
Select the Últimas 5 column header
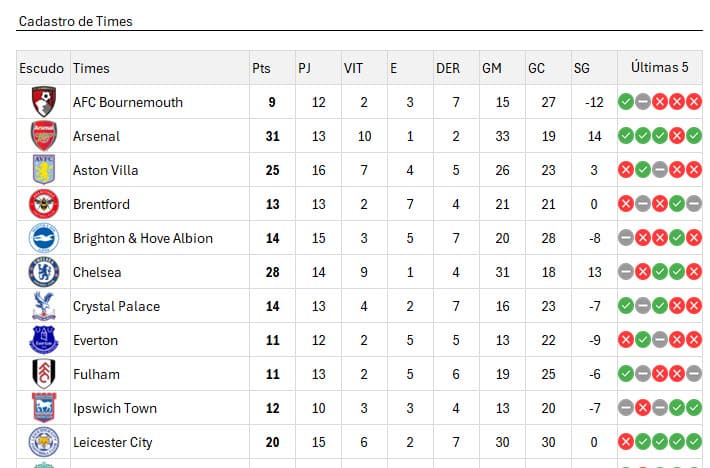coord(659,67)
